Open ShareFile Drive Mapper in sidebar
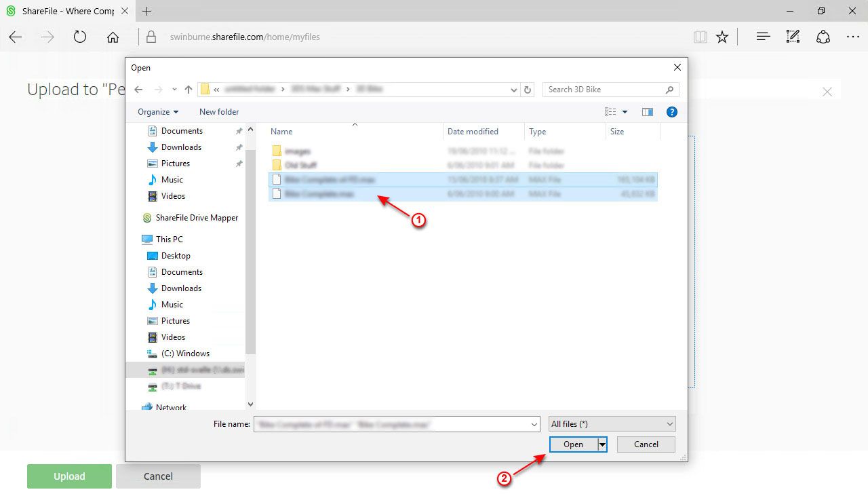 point(197,218)
